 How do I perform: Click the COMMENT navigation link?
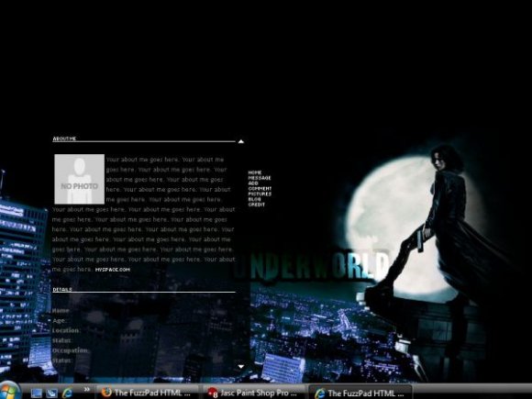pos(260,189)
